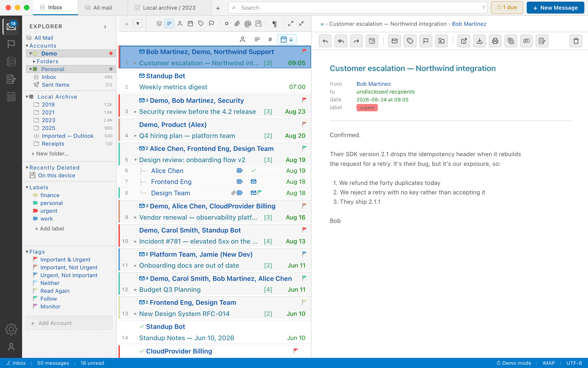Delete message with trash icon

click(x=576, y=41)
